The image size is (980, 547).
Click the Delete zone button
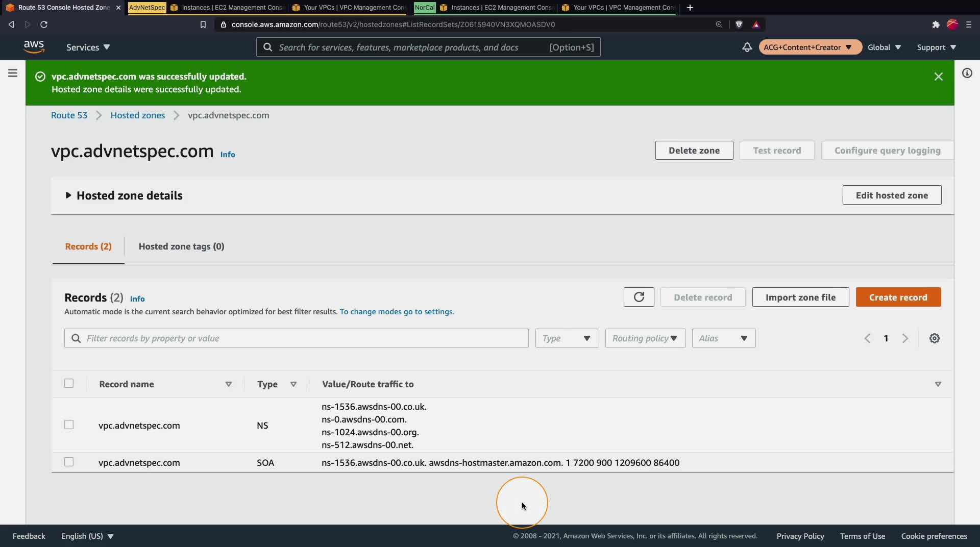(x=694, y=151)
